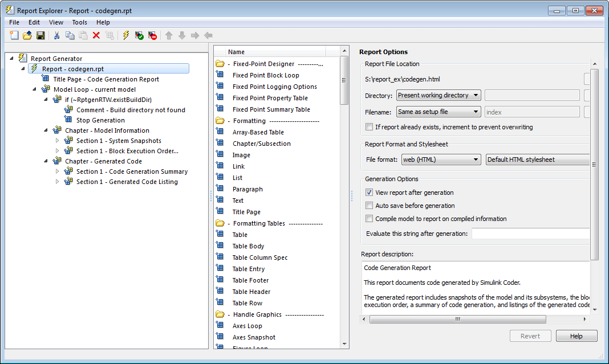Select Comment - Build directory not found
Image resolution: width=609 pixels, height=364 pixels.
(x=131, y=110)
